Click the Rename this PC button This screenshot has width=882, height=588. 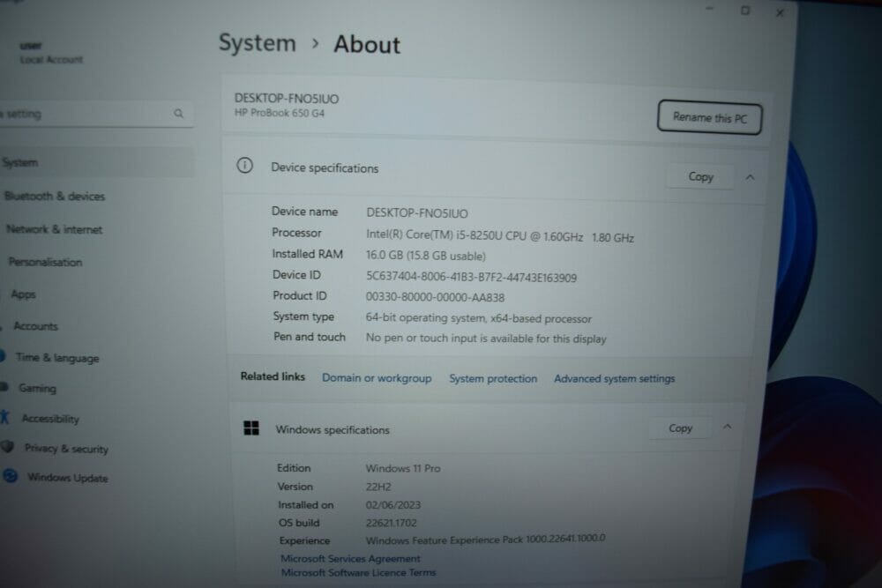(x=709, y=117)
